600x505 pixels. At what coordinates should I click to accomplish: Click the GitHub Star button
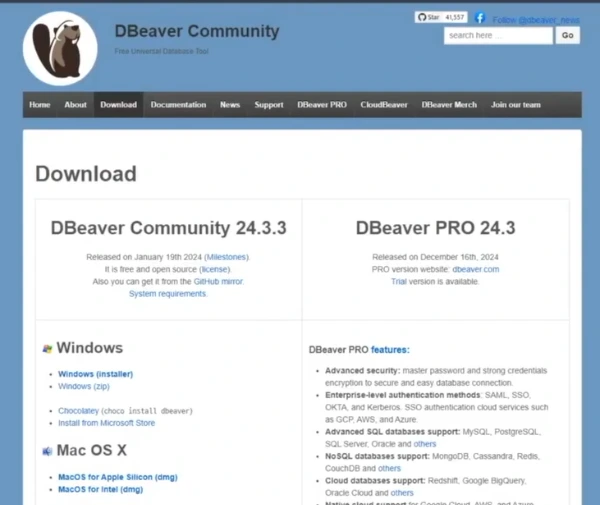428,17
